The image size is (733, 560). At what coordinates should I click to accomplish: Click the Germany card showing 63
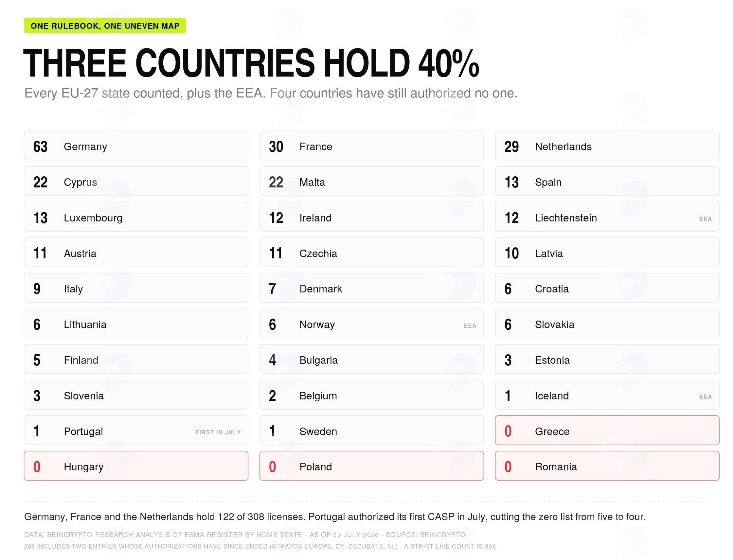136,146
